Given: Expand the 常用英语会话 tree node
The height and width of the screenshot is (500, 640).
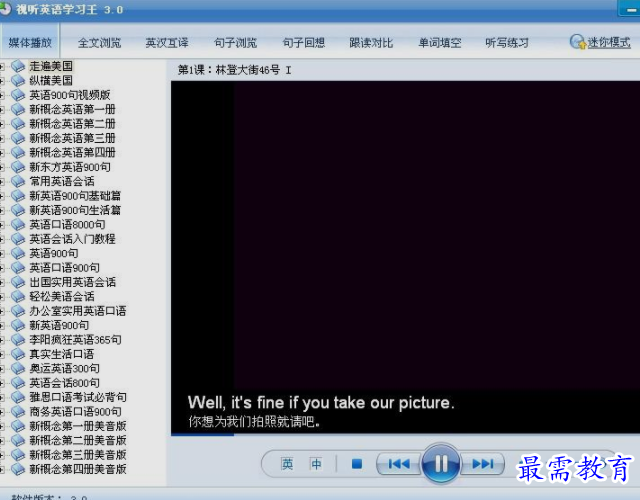Looking at the screenshot, I should pyautogui.click(x=2, y=181).
